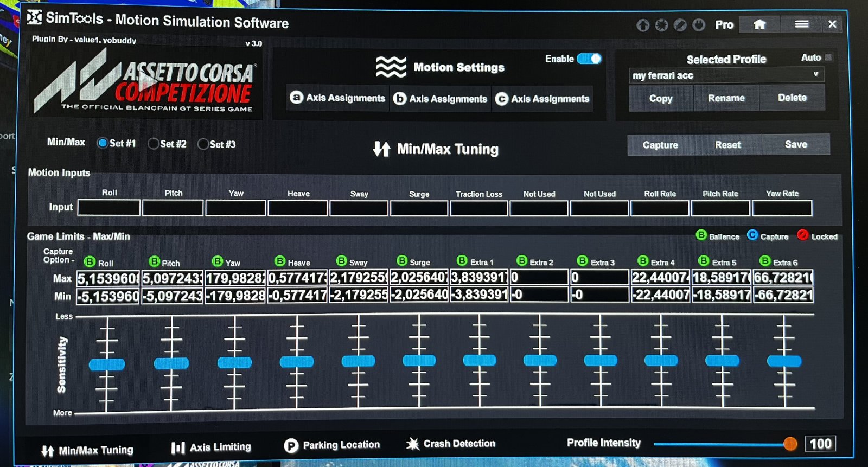Image resolution: width=868 pixels, height=467 pixels.
Task: Click the Capture button
Action: tap(660, 145)
